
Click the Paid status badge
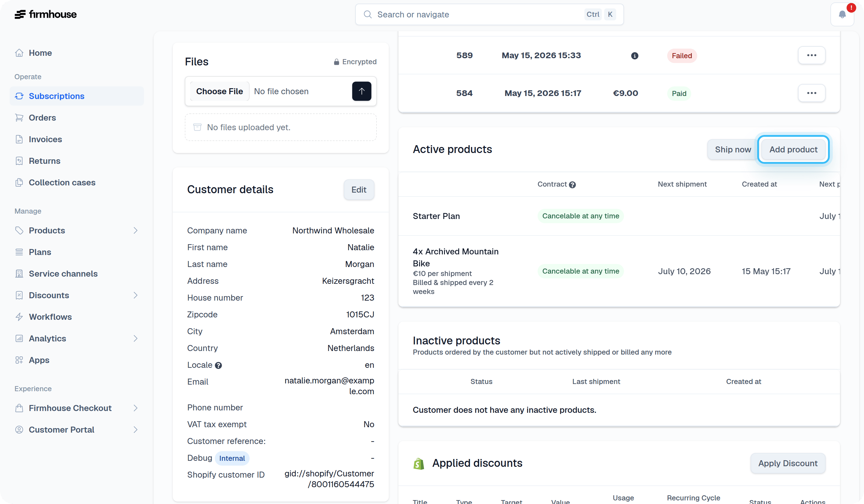679,93
